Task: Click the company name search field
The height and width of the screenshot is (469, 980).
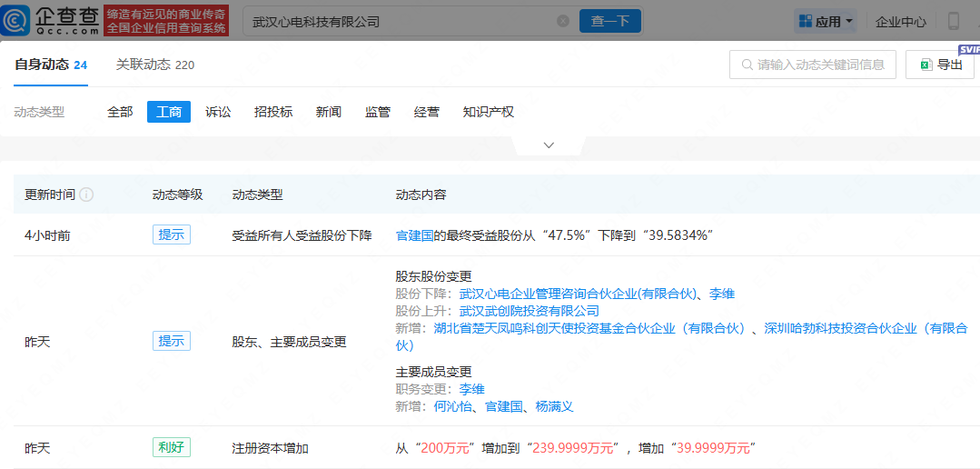Action: tap(400, 21)
